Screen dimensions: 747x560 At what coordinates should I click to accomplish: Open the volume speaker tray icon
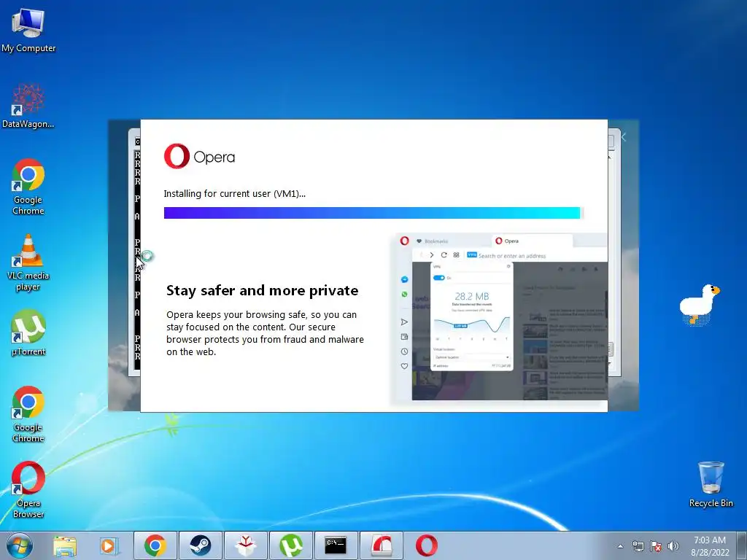coord(673,546)
